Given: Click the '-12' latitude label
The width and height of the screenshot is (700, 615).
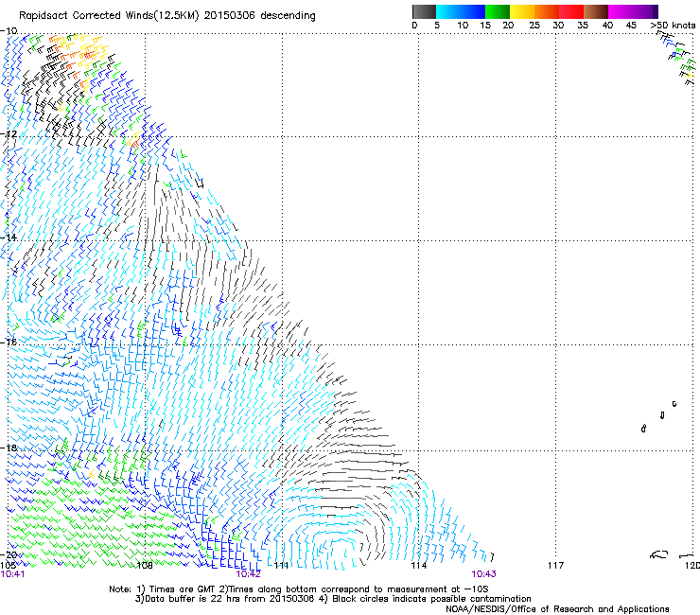Looking at the screenshot, I should (9, 134).
